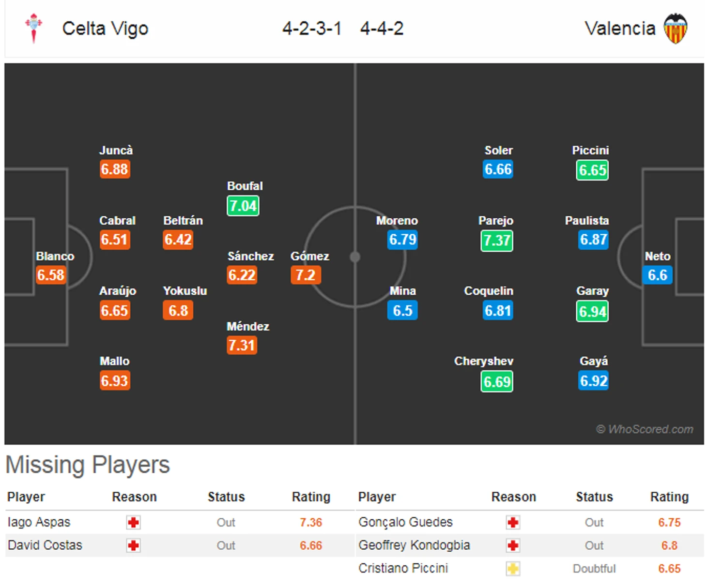Screen dimensions: 707x588
Task: Open the Valencia team name link
Action: point(620,29)
